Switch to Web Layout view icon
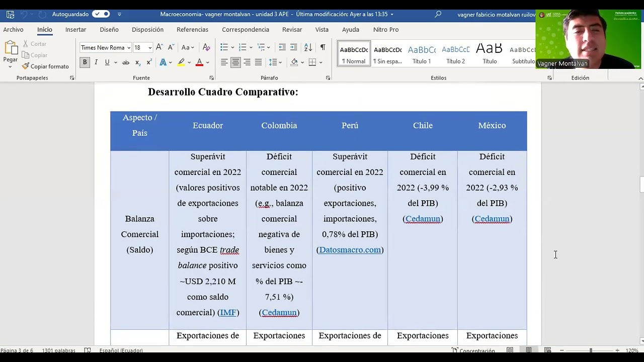This screenshot has width=644, height=362. [x=547, y=350]
